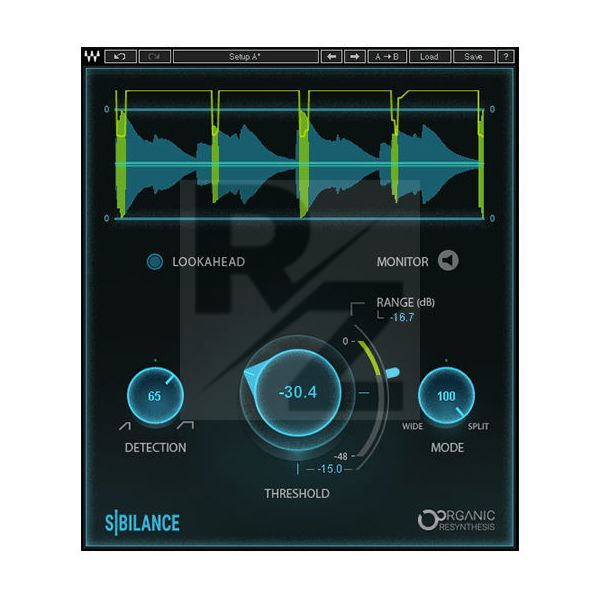Viewport: 600px width, 600px height.
Task: Click the Mode label
Action: click(x=447, y=447)
